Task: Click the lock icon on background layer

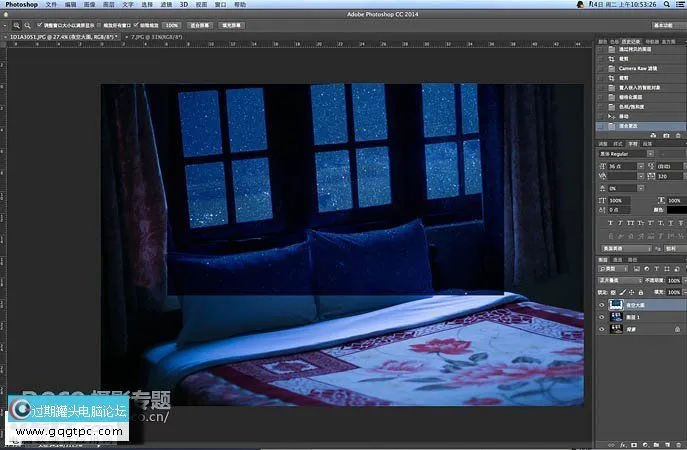Action: click(679, 328)
